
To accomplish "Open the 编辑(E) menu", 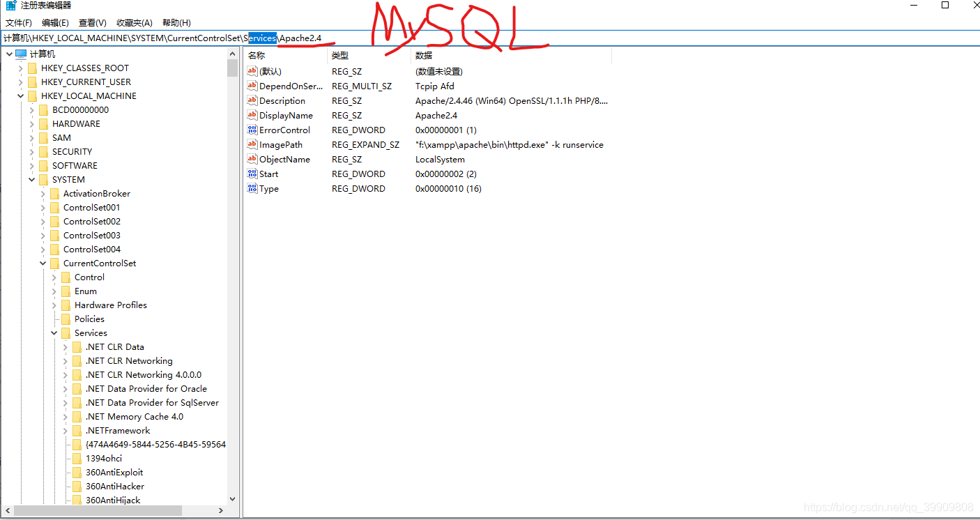I will [55, 23].
